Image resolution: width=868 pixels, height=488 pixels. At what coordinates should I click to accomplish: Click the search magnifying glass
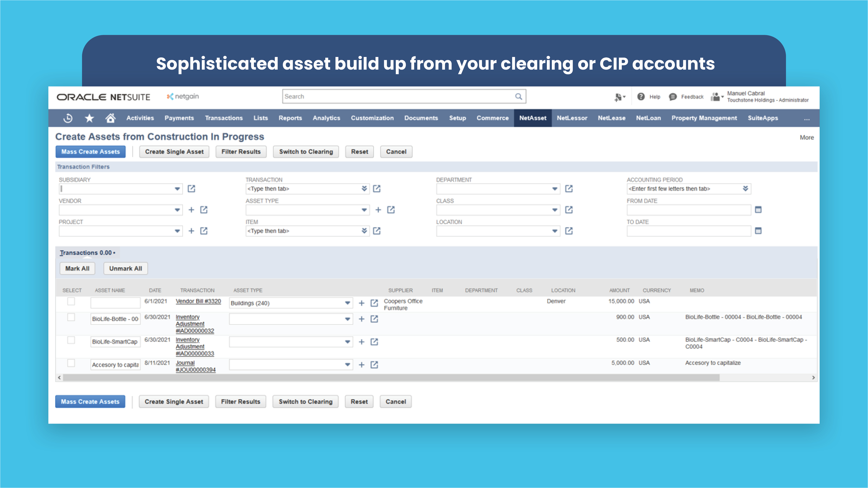coord(518,96)
